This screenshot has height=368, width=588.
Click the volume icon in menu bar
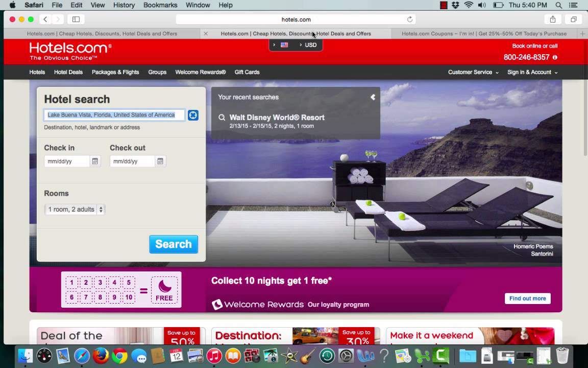(x=482, y=5)
